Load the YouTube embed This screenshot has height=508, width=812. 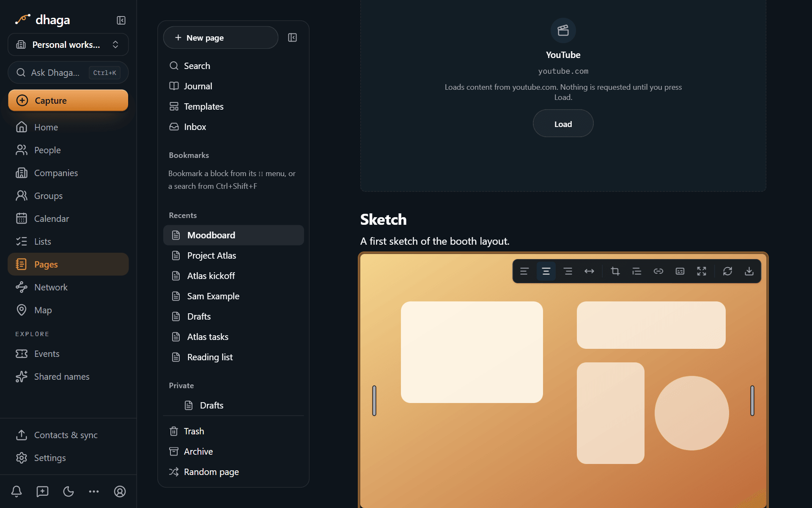563,124
